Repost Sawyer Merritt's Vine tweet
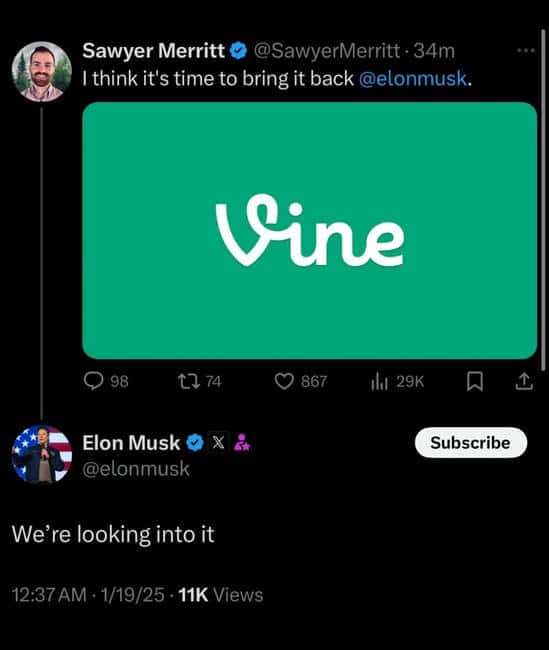The image size is (549, 650). (200, 381)
